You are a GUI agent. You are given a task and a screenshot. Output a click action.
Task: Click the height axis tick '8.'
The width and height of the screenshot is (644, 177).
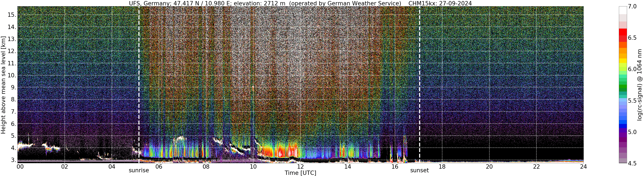click(13, 100)
